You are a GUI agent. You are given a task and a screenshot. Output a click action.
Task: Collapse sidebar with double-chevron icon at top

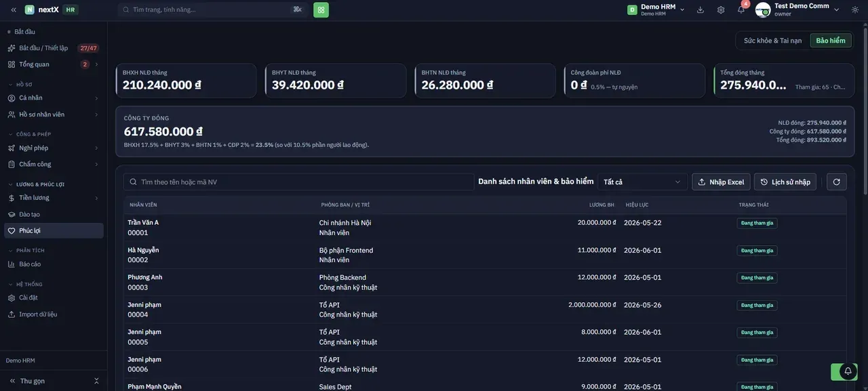click(14, 9)
